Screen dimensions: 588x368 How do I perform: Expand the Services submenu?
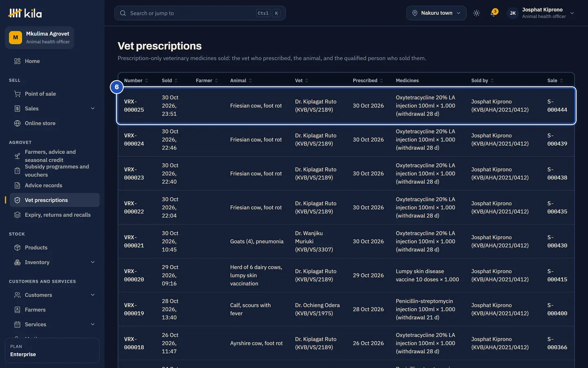click(93, 324)
